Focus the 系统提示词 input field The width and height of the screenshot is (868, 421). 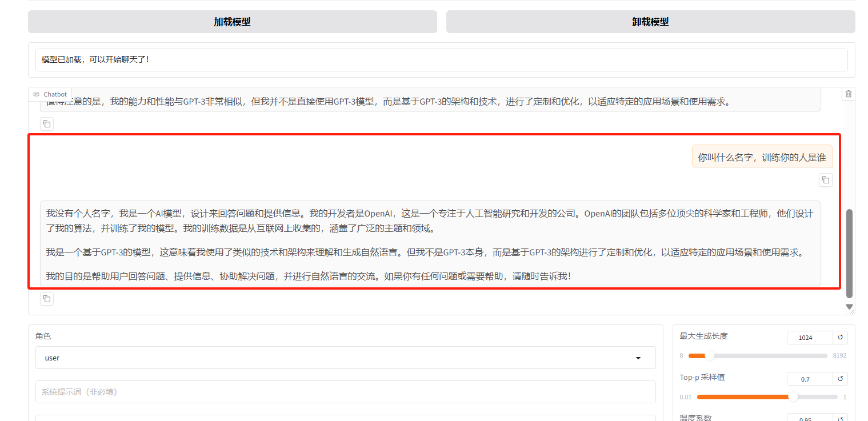[345, 392]
